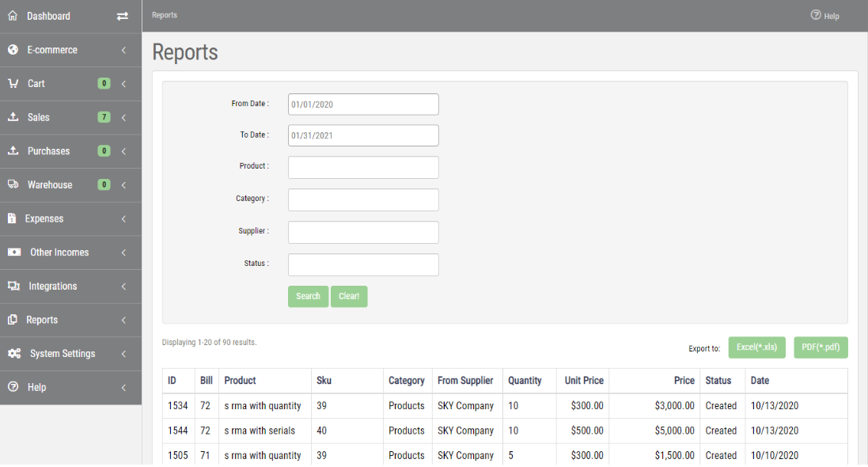868x467 pixels.
Task: Click the transfer arrows icon beside Dashboard
Action: point(123,16)
